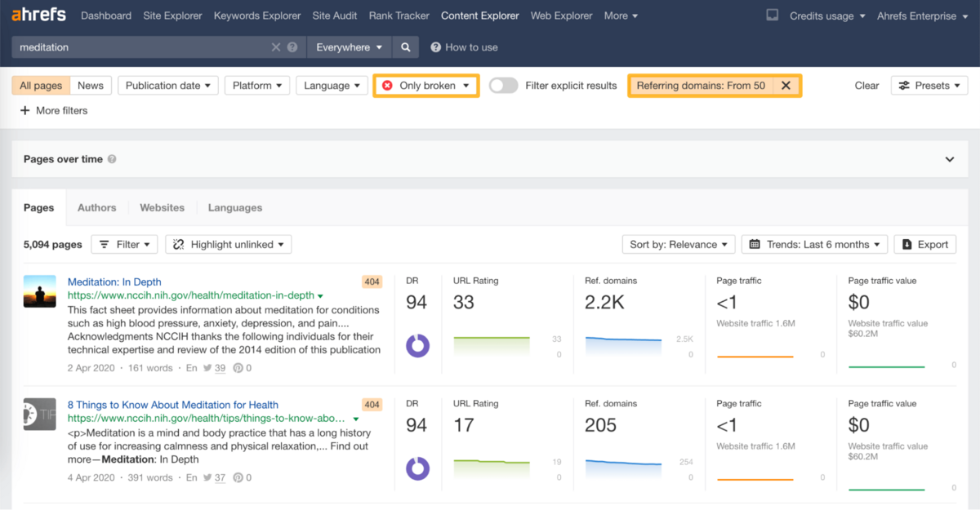The height and width of the screenshot is (510, 980).
Task: Switch to the Websites tab
Action: 163,207
